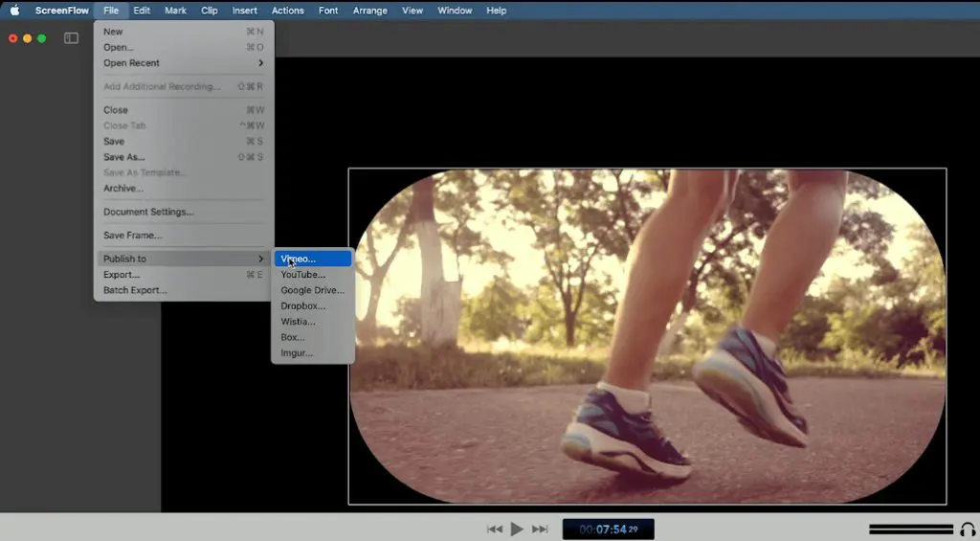Image resolution: width=980 pixels, height=541 pixels.
Task: Toggle the sidebar panel icon
Action: pos(71,38)
